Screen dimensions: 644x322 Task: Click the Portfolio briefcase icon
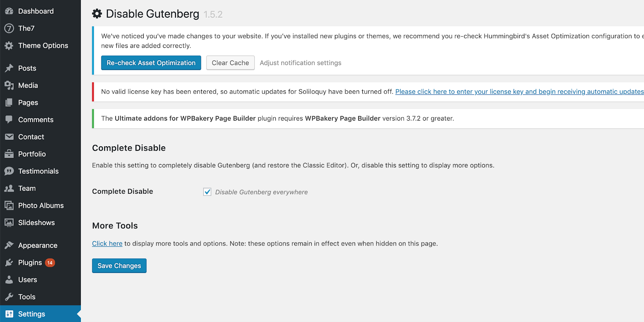(x=9, y=154)
